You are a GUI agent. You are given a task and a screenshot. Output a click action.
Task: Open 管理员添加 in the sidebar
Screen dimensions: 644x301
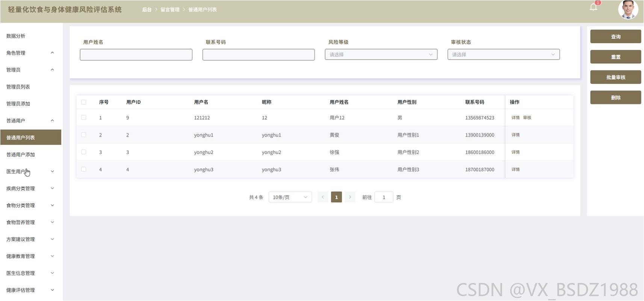pos(30,104)
